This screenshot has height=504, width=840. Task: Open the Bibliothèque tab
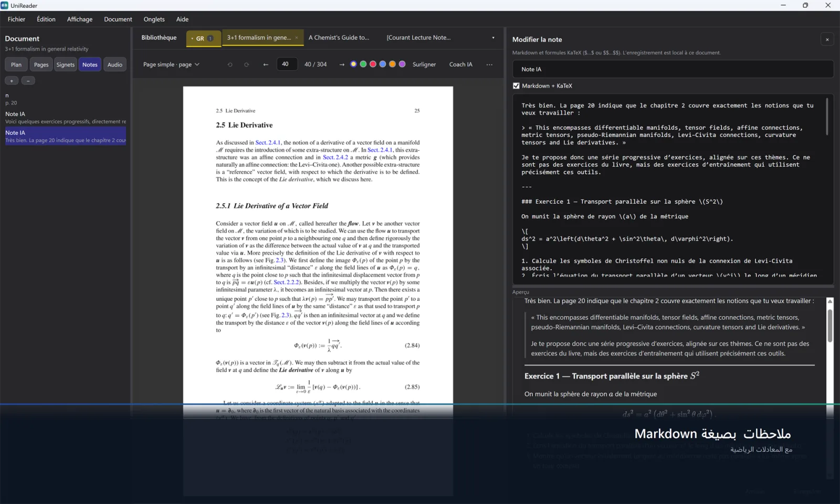pos(159,38)
